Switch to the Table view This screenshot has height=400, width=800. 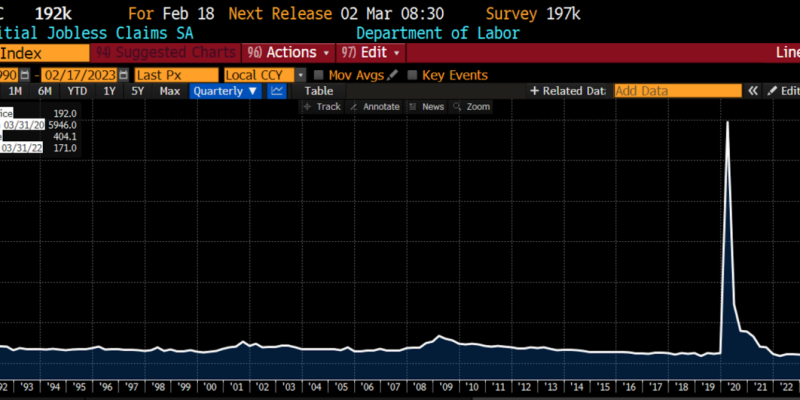pyautogui.click(x=318, y=91)
